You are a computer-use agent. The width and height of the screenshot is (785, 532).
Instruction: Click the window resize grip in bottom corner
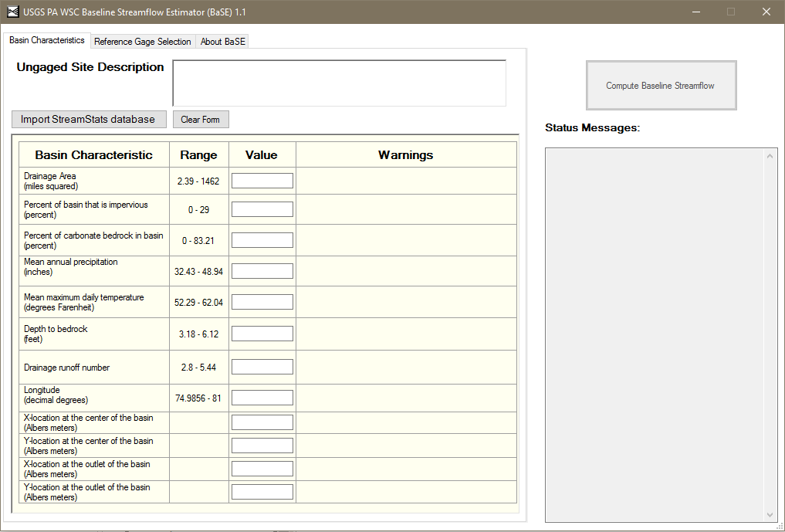click(x=780, y=527)
